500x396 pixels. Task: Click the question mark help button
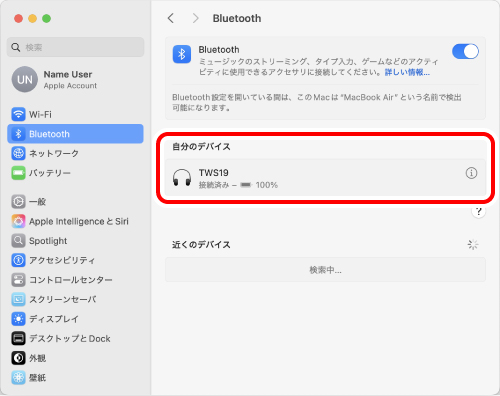[478, 211]
